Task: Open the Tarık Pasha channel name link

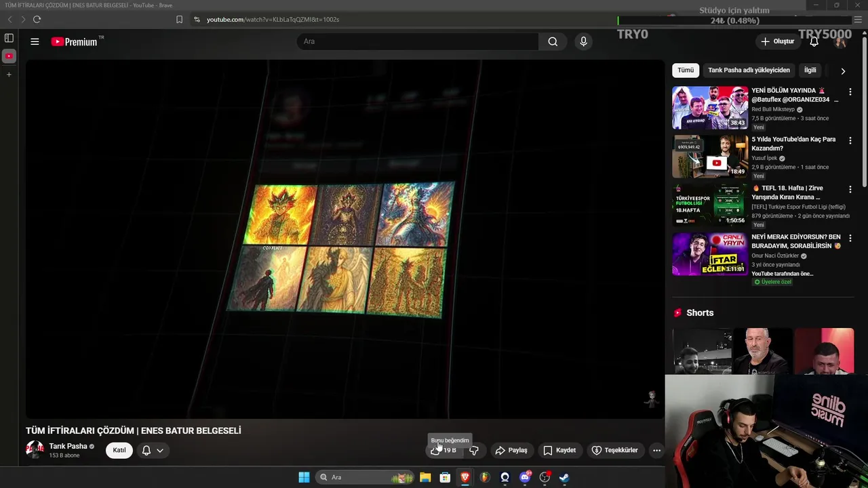Action: [x=68, y=446]
